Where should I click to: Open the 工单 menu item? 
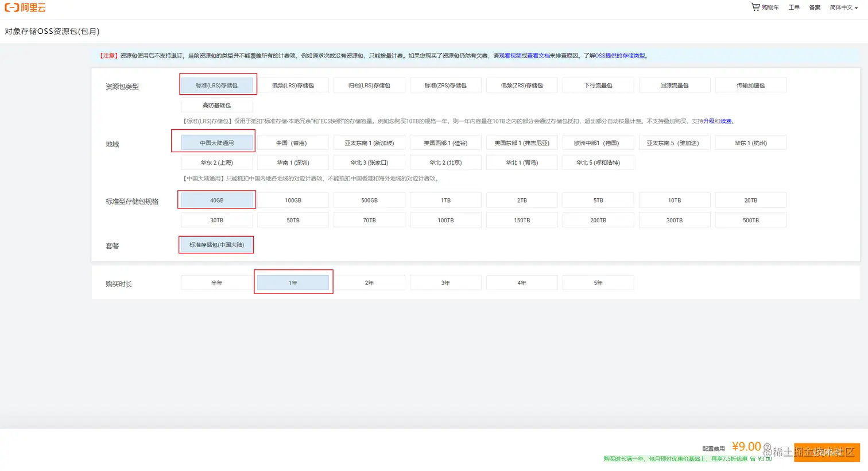click(794, 7)
